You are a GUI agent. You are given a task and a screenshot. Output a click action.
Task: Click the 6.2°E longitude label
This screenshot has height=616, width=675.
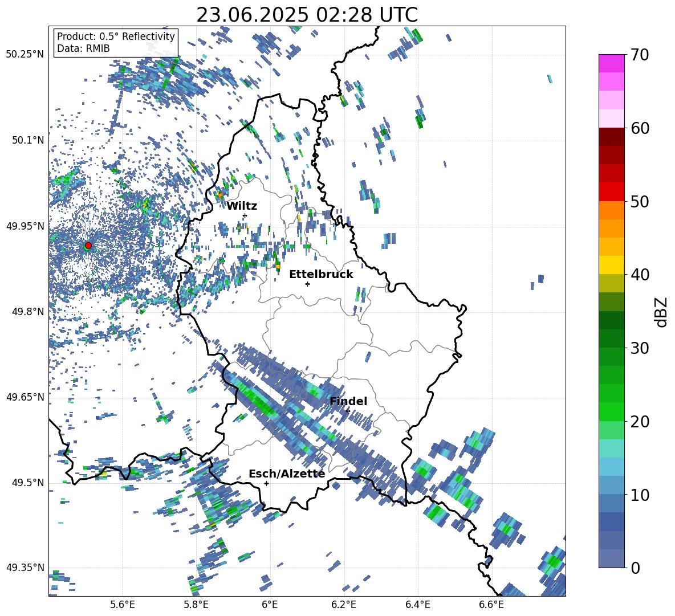(344, 605)
